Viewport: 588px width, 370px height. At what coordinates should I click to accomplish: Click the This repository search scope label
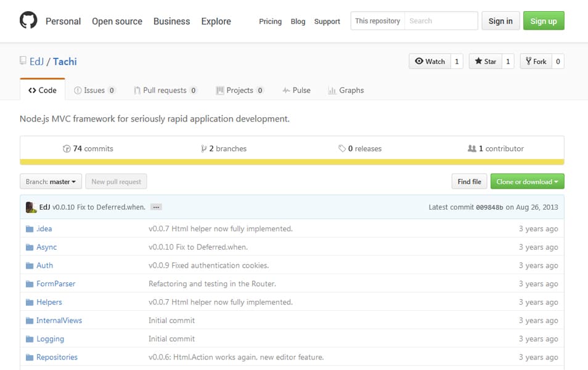[378, 20]
